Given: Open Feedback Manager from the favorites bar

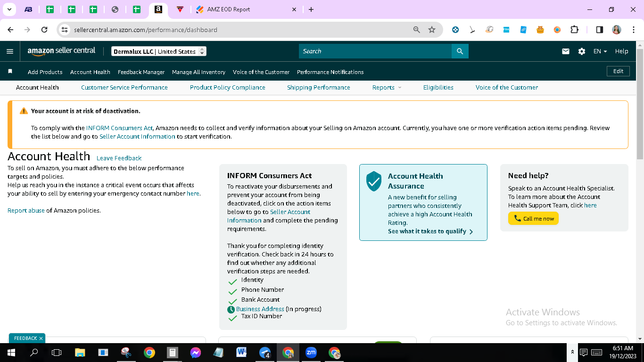Looking at the screenshot, I should (x=141, y=72).
